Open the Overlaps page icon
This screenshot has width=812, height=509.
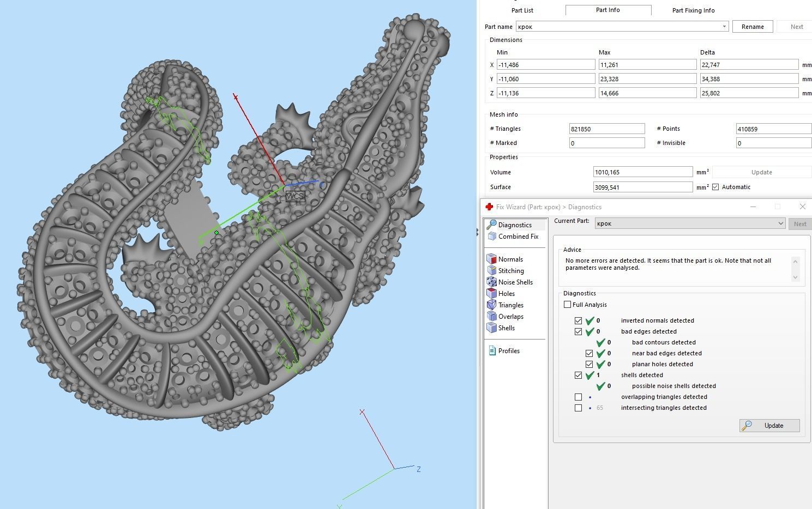[492, 317]
